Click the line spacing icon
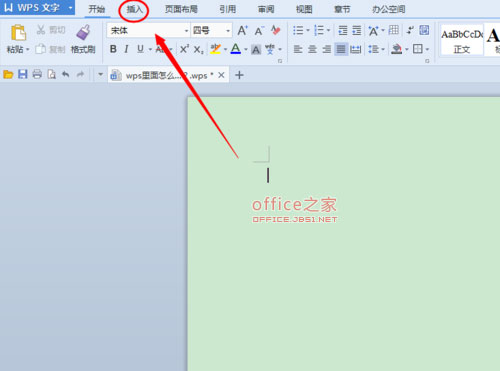Screen dimensions: 500x371 point(373,49)
